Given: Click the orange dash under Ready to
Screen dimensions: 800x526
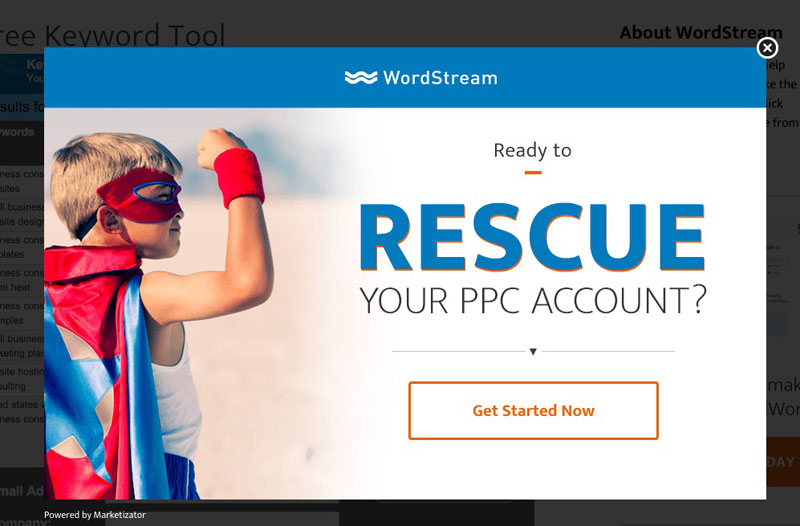Looking at the screenshot, I should [533, 172].
